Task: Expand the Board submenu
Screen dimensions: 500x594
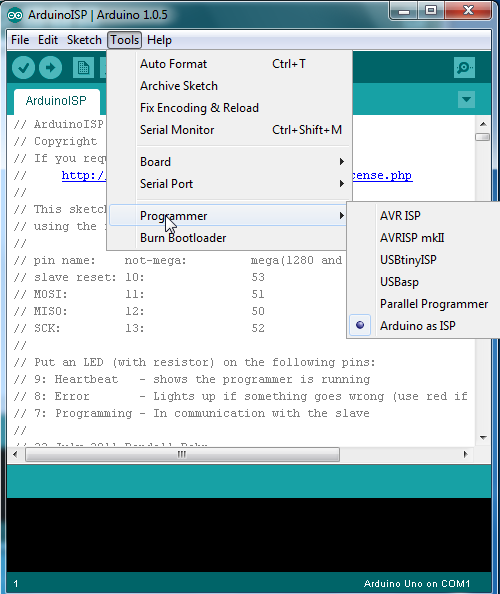Action: (229, 162)
